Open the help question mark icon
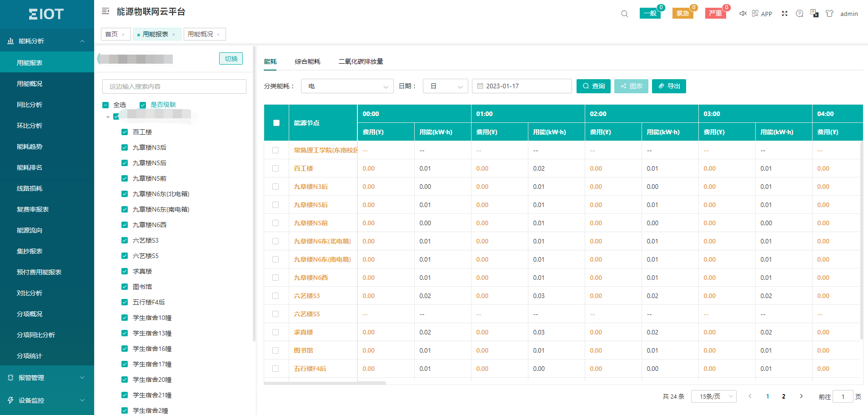The width and height of the screenshot is (868, 415). coord(799,14)
